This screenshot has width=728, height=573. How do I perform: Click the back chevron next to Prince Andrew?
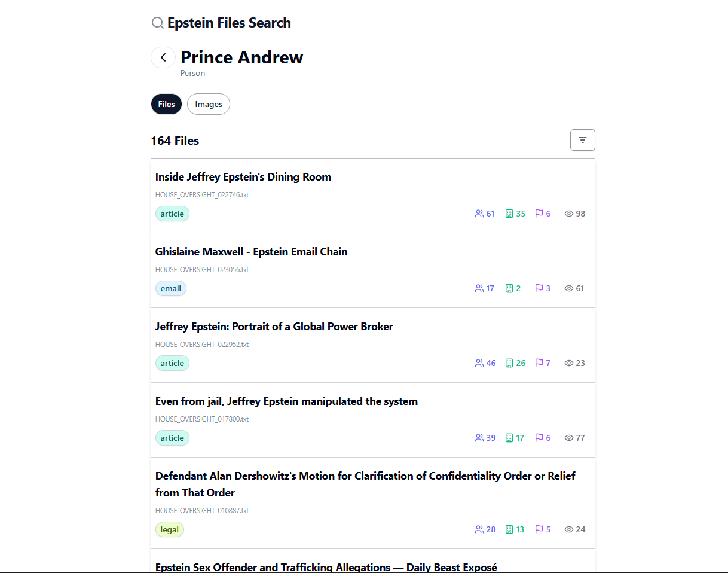coord(163,57)
